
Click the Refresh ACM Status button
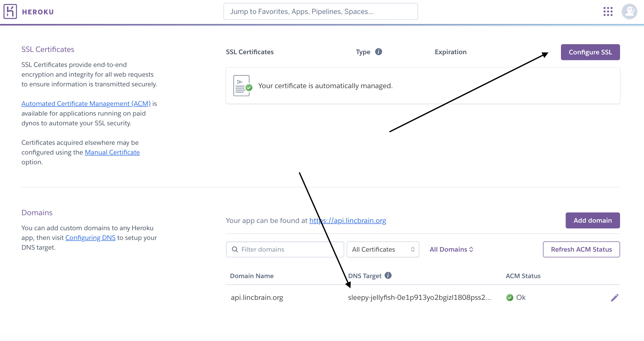pos(581,249)
